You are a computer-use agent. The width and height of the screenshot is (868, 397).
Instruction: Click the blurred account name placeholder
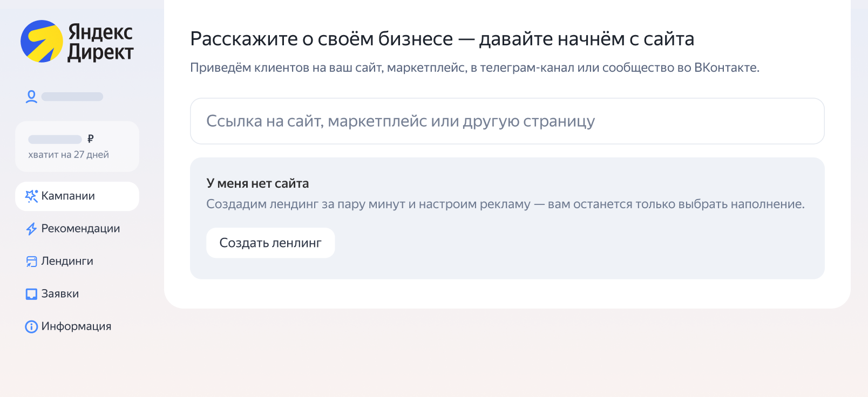(72, 97)
